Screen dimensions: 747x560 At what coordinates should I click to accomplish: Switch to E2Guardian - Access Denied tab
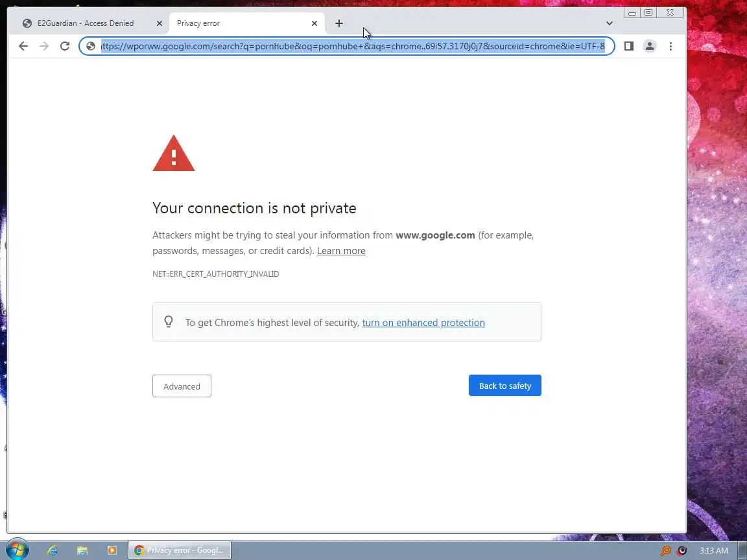[x=86, y=23]
